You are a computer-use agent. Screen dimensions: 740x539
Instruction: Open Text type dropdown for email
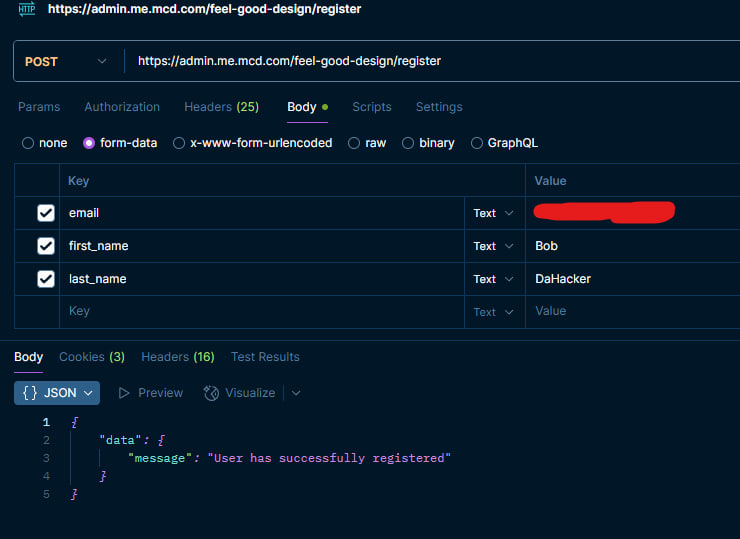click(x=494, y=213)
